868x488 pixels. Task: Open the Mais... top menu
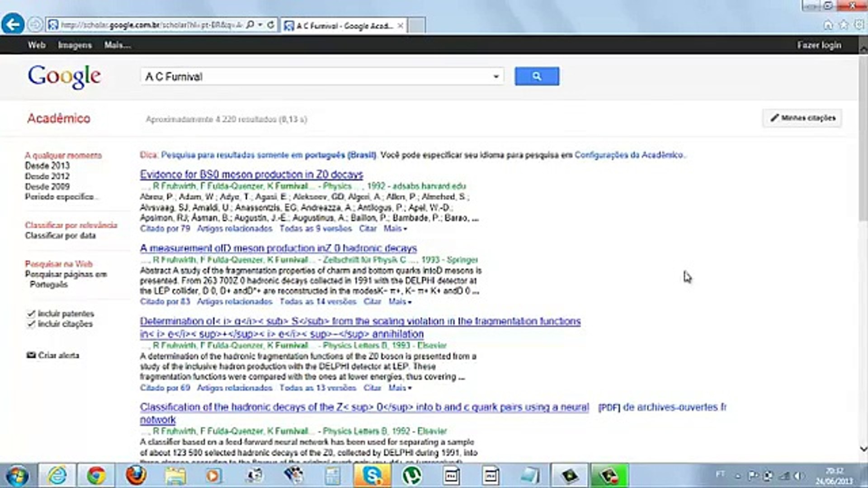coord(117,45)
